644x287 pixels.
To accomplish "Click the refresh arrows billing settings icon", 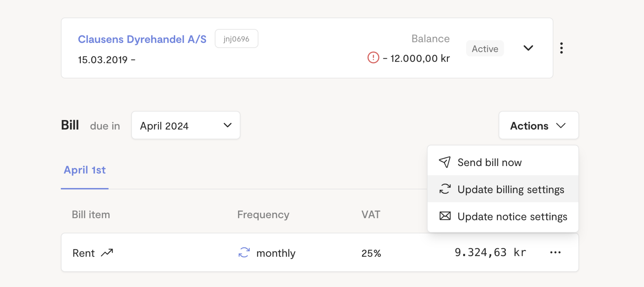I will coord(445,189).
